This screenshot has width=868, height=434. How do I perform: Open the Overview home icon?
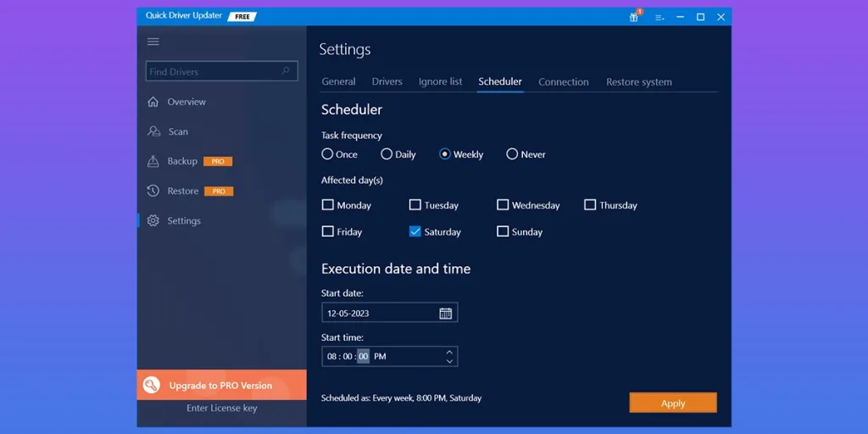click(x=153, y=102)
